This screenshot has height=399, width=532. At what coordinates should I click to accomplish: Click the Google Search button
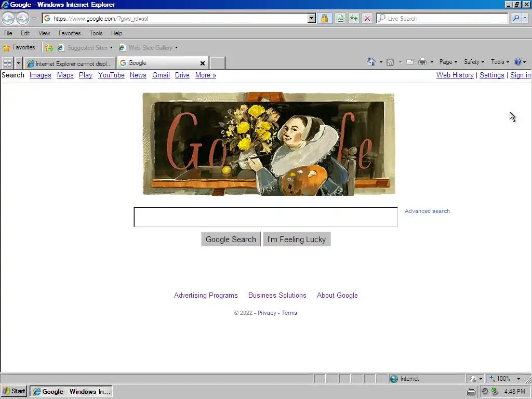(x=231, y=239)
